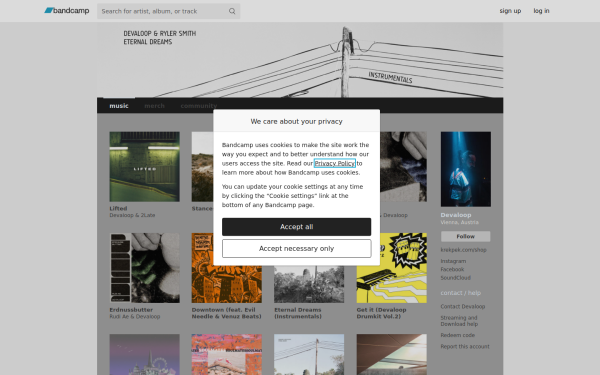The image size is (600, 375).
Task: Open Eternal Dreams (Instrumentals) cover
Action: pyautogui.click(x=309, y=284)
